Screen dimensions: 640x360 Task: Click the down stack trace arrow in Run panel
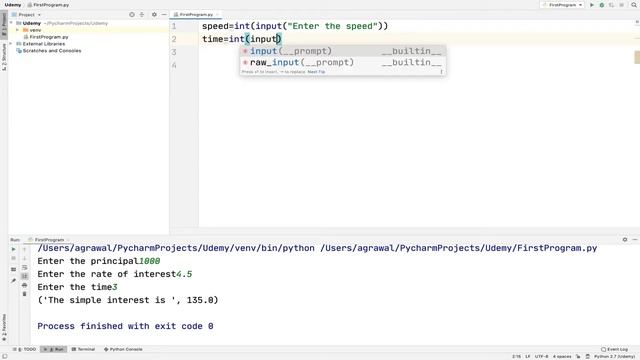pyautogui.click(x=24, y=258)
